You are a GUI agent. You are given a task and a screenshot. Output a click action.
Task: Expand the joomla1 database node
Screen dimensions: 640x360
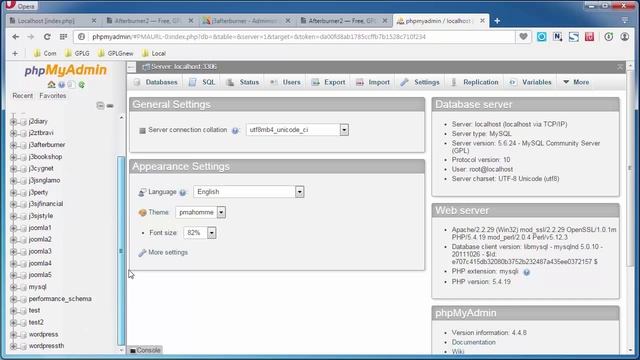13,228
